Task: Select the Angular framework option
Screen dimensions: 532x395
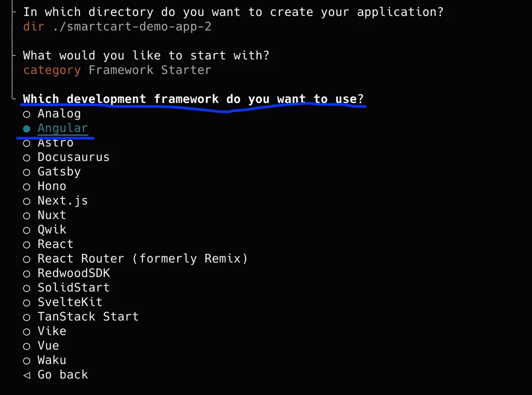Action: tap(56, 128)
